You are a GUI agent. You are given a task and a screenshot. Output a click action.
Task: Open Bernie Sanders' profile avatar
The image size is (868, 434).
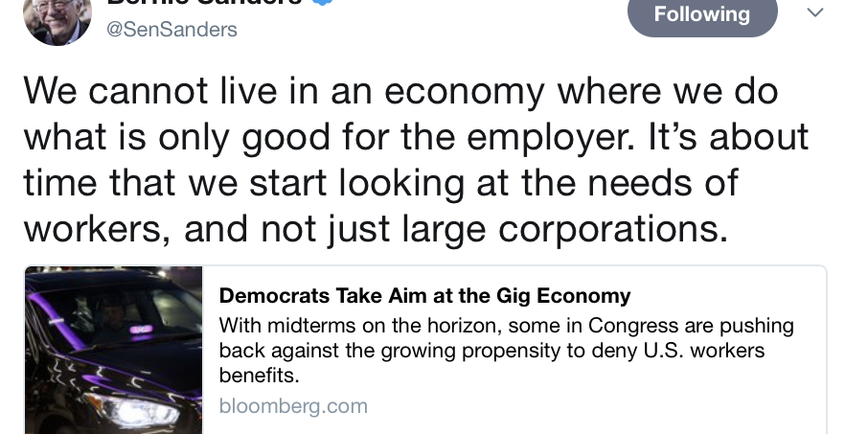(x=56, y=17)
